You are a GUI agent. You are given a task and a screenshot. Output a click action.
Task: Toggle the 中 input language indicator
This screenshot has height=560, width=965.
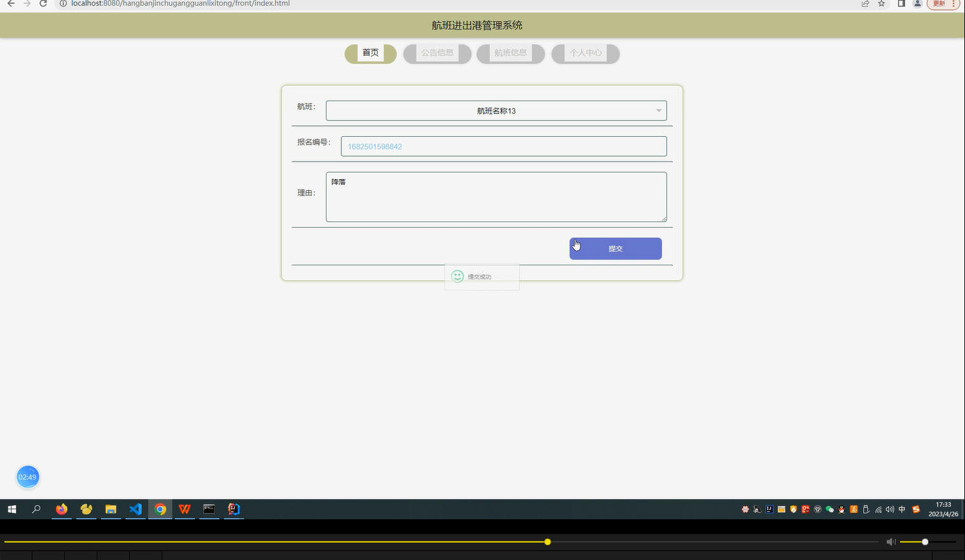902,509
